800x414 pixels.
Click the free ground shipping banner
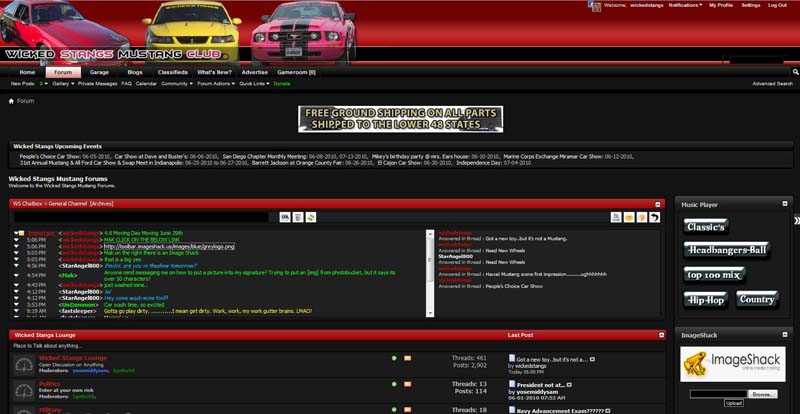(401, 119)
